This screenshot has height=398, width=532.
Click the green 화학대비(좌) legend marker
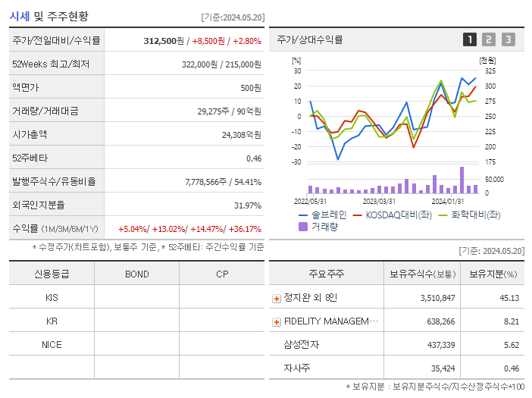443,215
